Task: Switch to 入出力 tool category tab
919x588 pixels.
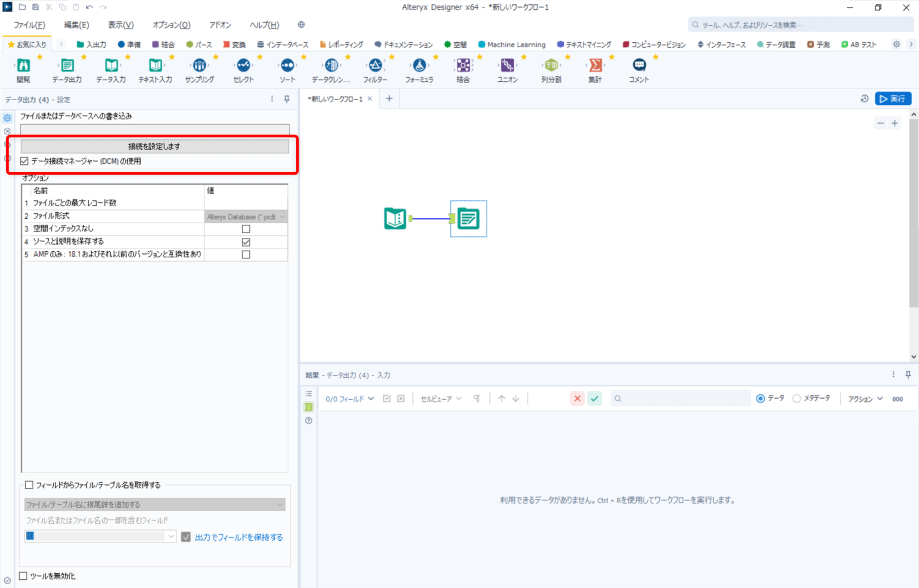Action: [x=91, y=45]
